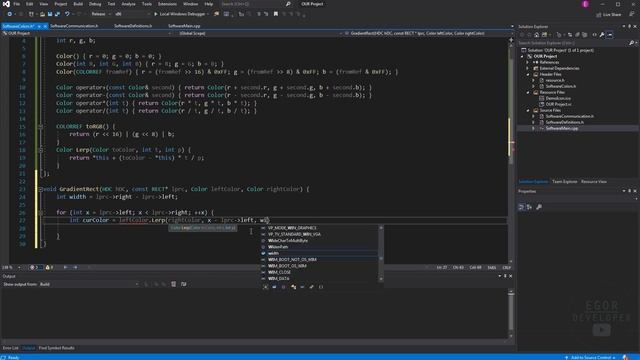Pin the Solution Explorer panel

pyautogui.click(x=629, y=27)
